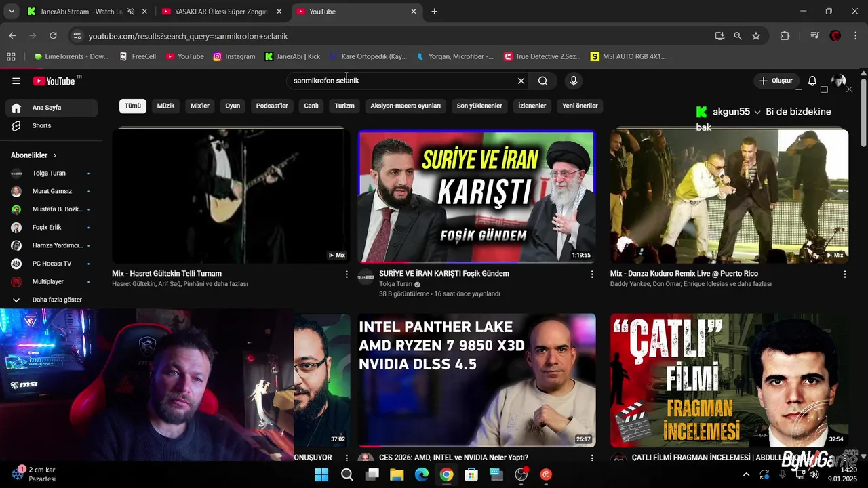Open the account avatar menu
Viewport: 868px width, 488px height.
point(839,81)
